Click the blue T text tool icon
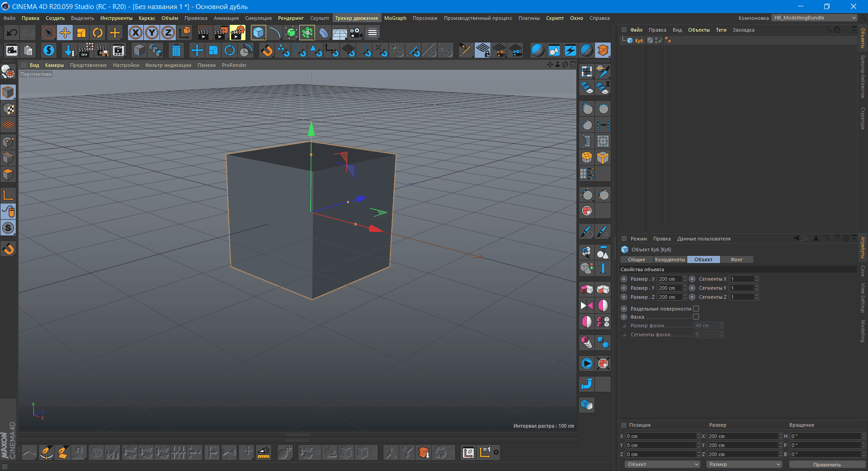 [x=603, y=268]
